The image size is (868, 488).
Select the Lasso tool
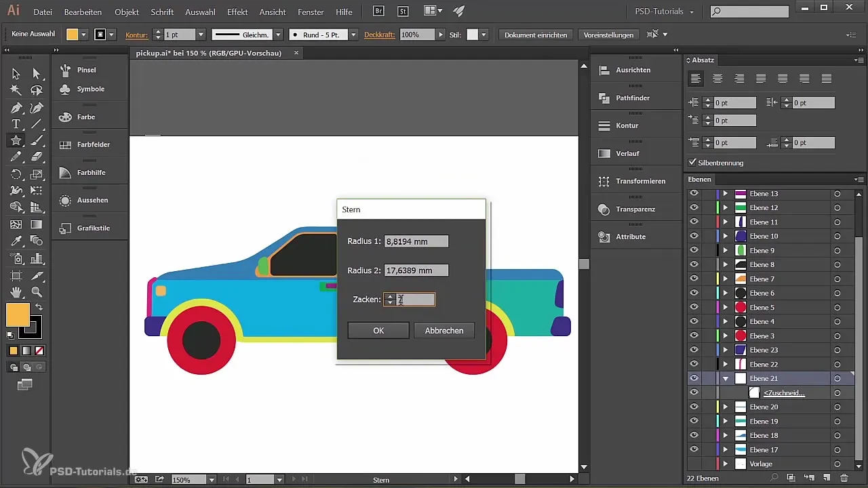(37, 90)
